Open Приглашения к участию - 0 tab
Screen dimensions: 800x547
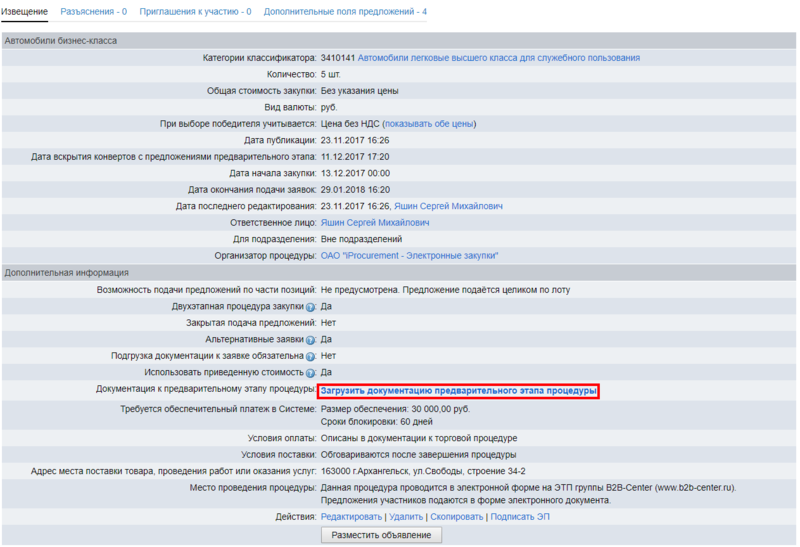tap(195, 12)
